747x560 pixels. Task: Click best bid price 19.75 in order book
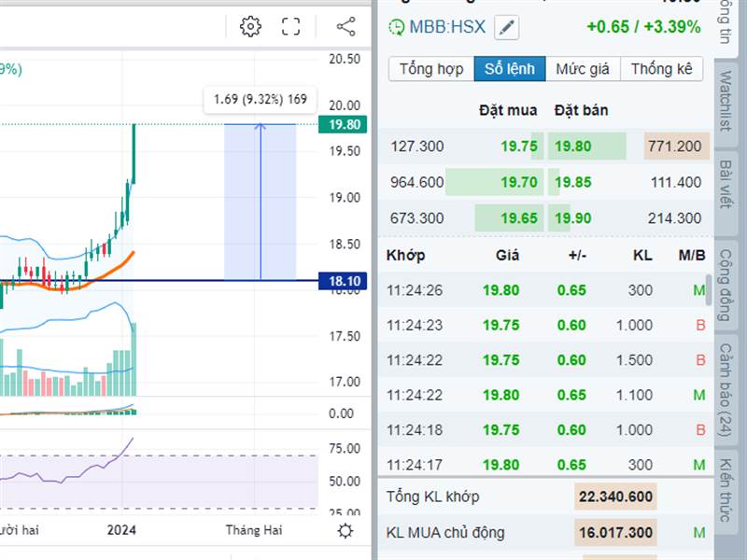click(518, 146)
